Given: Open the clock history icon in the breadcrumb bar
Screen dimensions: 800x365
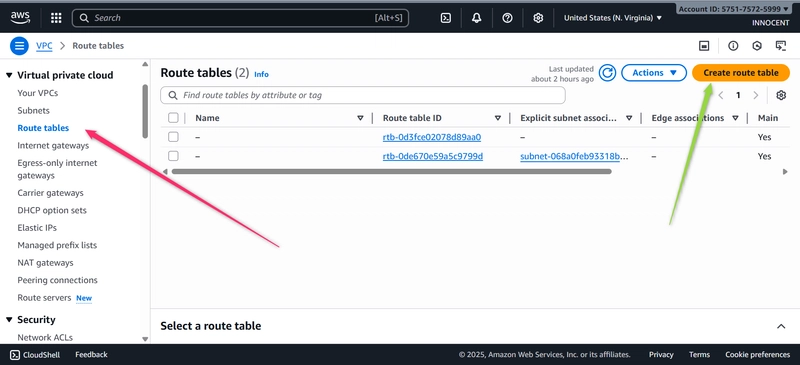Looking at the screenshot, I should (x=757, y=46).
